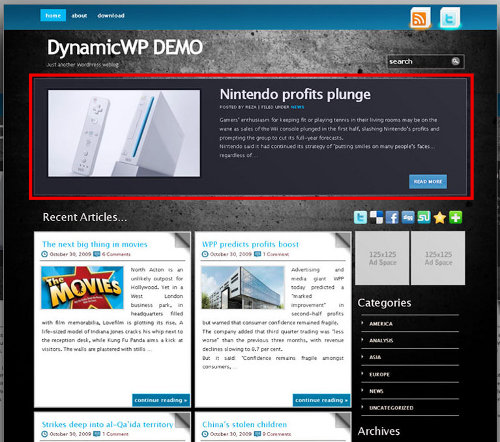
Task: Select the home navigation tab
Action: pyautogui.click(x=53, y=15)
